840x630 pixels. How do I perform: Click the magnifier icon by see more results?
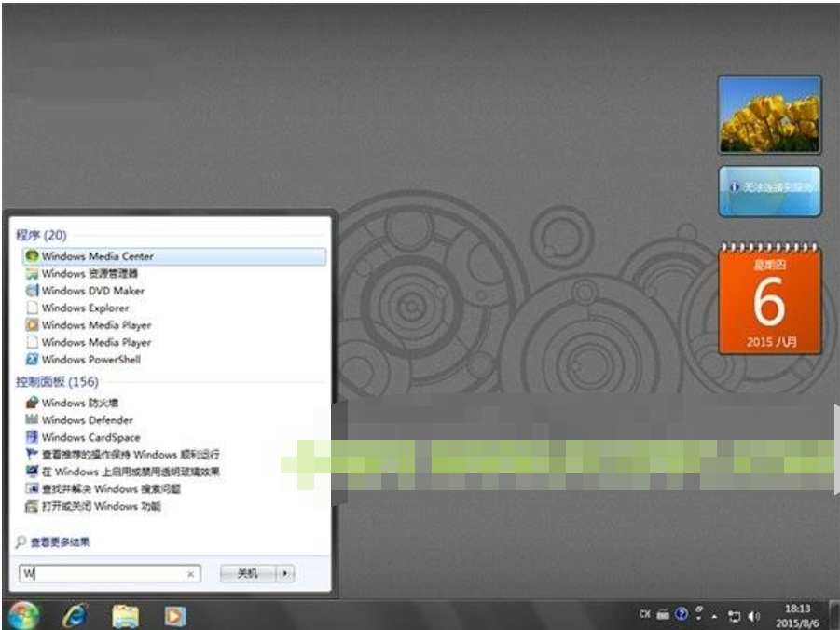[21, 542]
